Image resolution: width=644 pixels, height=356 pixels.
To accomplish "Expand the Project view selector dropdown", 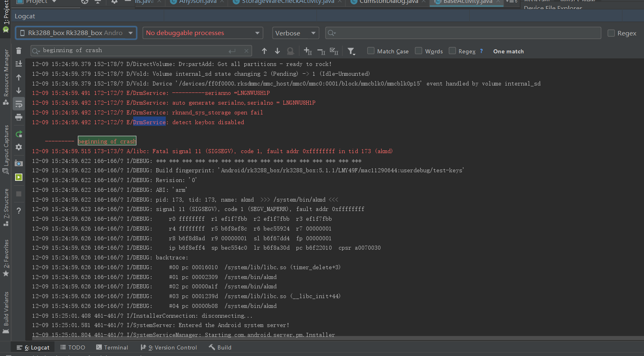I will (x=55, y=2).
